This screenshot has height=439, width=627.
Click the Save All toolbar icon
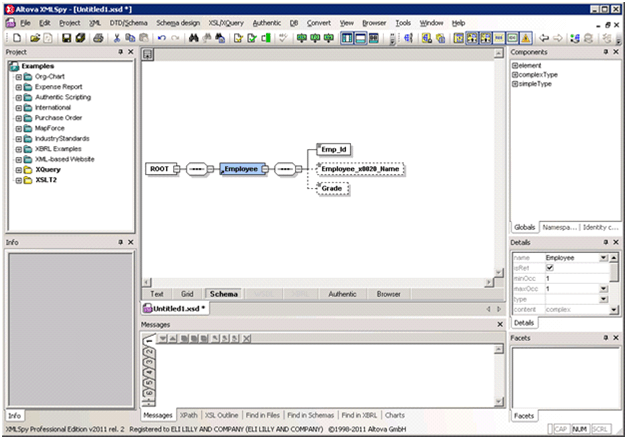pyautogui.click(x=80, y=38)
